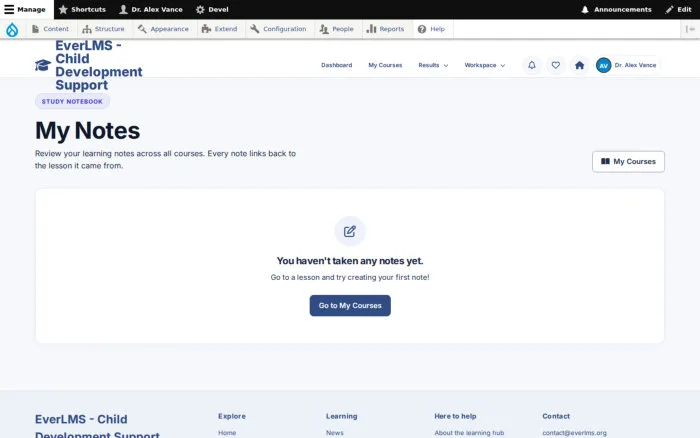Image resolution: width=700 pixels, height=438 pixels.
Task: Open Announcements in the top toolbar
Action: pyautogui.click(x=616, y=9)
